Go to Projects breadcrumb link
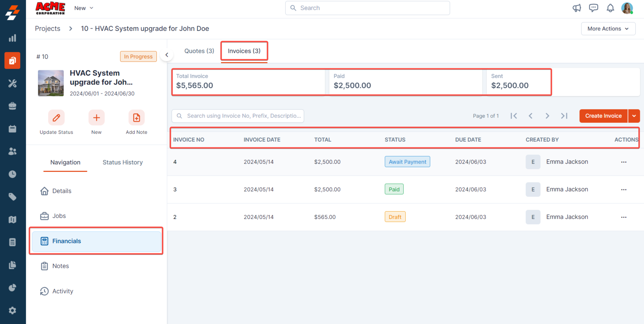Screen dimensions: 644x324 point(47,29)
